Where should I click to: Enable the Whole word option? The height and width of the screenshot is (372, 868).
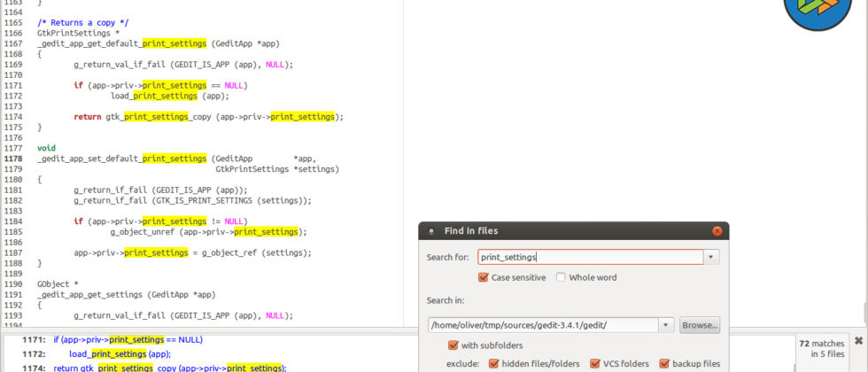pos(562,277)
